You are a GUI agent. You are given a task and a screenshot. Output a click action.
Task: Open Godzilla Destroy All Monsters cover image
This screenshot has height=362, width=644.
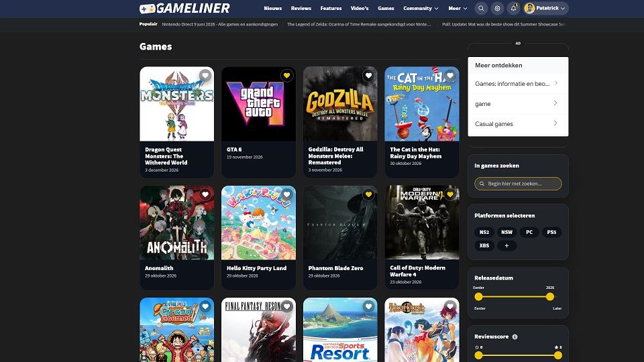click(x=340, y=104)
